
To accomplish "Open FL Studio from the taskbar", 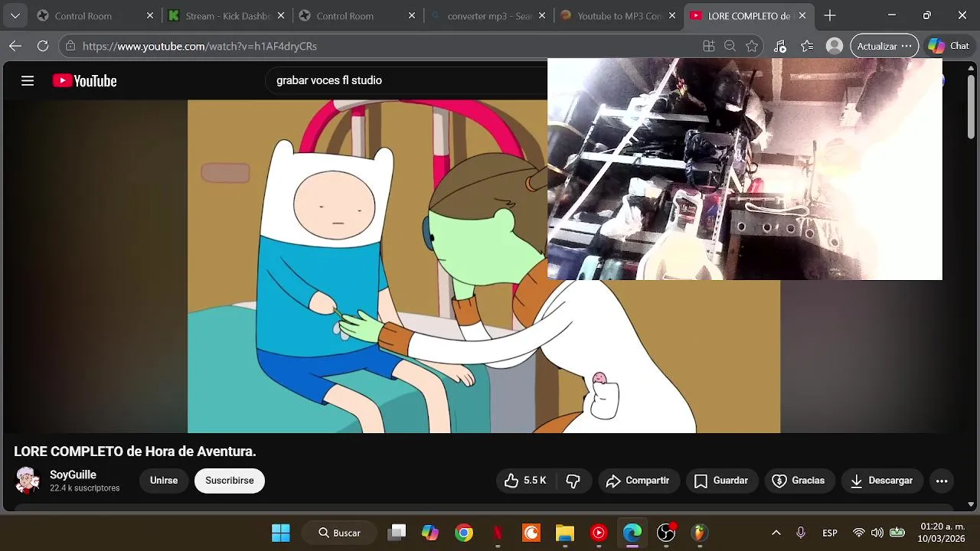I will (x=700, y=533).
